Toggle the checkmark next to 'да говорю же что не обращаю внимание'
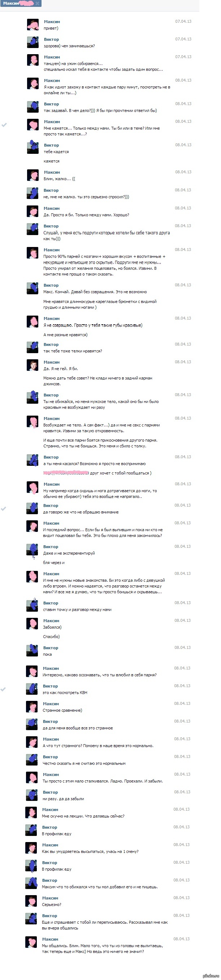 click(x=4, y=509)
